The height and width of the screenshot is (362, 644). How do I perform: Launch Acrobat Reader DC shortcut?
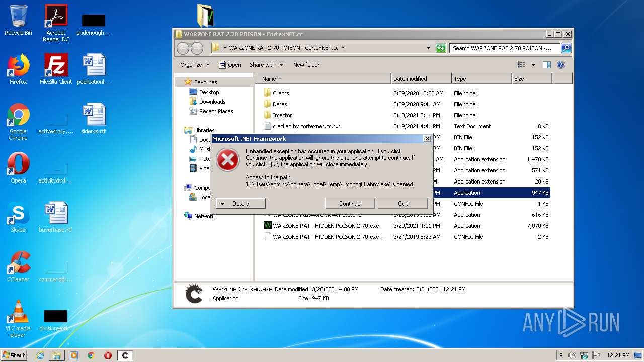56,23
